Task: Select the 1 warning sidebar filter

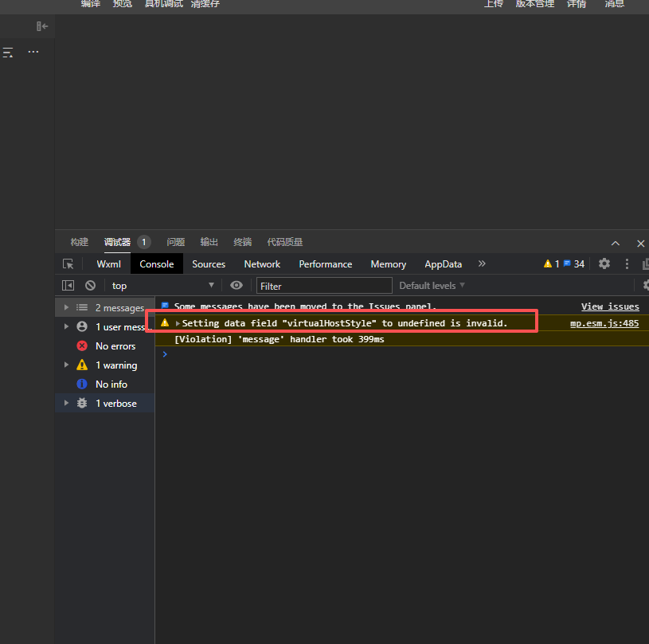Action: coord(116,365)
